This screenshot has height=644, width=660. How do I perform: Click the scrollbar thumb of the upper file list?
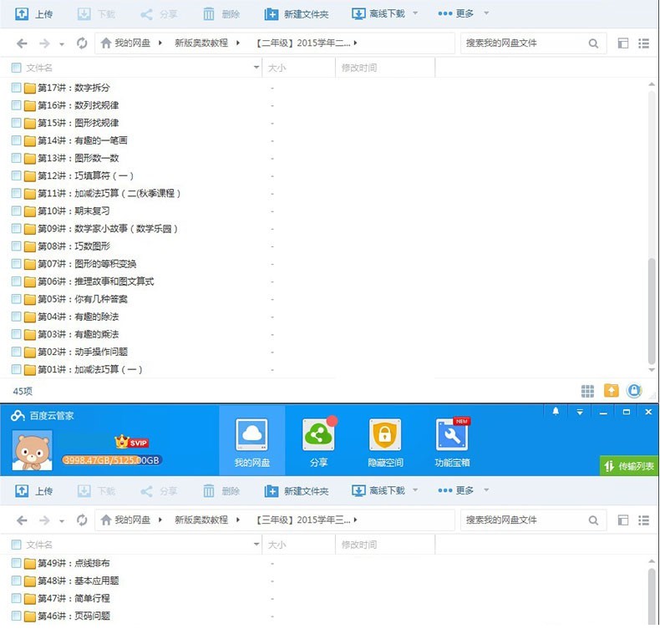coord(652,312)
